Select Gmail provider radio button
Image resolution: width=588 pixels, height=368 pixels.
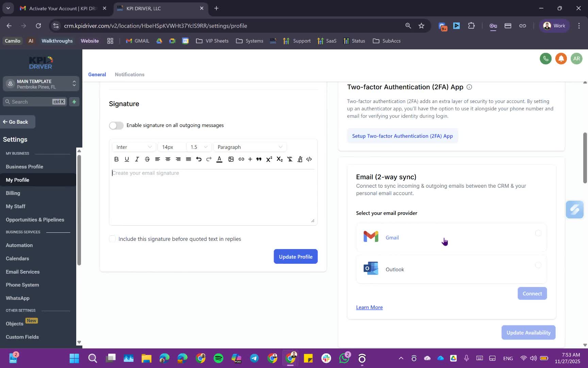538,233
